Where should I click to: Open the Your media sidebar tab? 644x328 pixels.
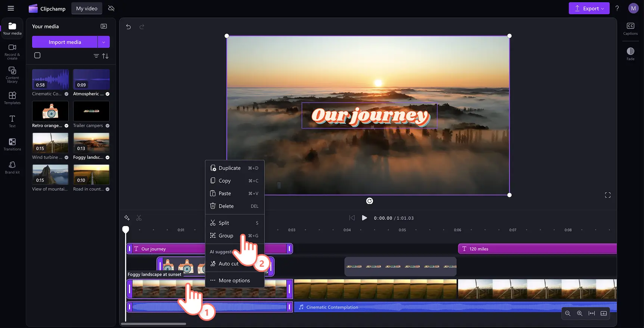[x=12, y=28]
